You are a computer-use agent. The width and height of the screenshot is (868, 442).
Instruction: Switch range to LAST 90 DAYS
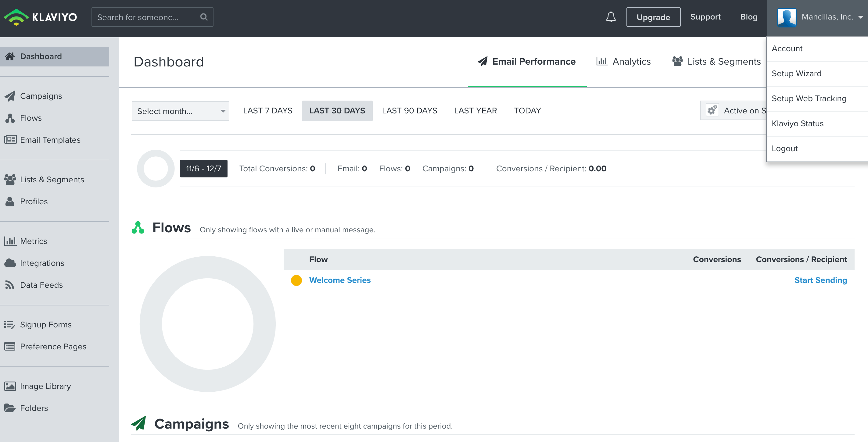[x=409, y=110]
